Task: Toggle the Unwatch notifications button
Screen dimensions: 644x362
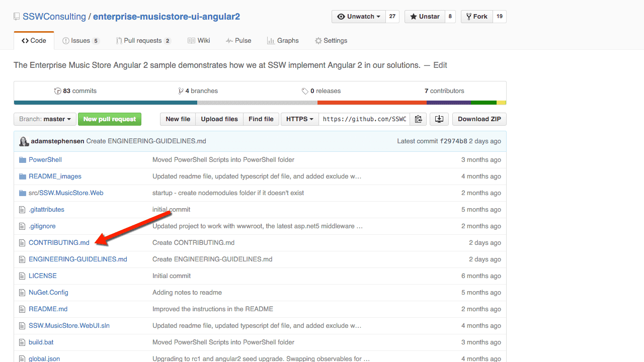Action: pyautogui.click(x=358, y=17)
